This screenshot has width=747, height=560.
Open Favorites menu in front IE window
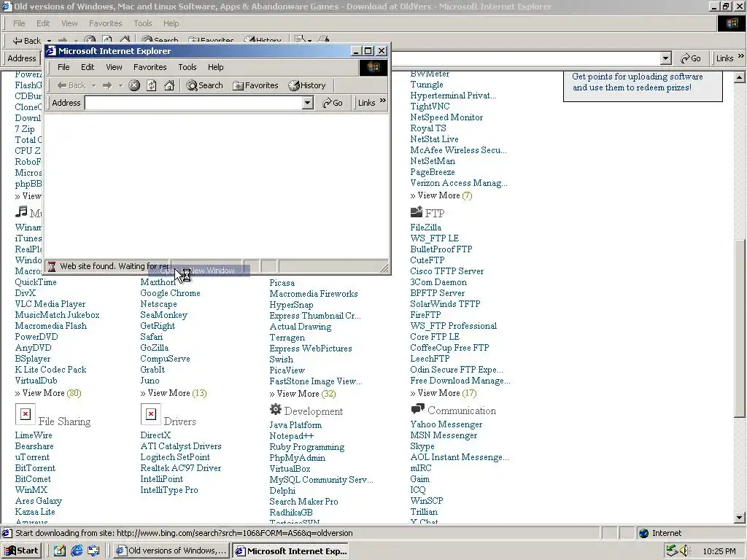(x=150, y=67)
